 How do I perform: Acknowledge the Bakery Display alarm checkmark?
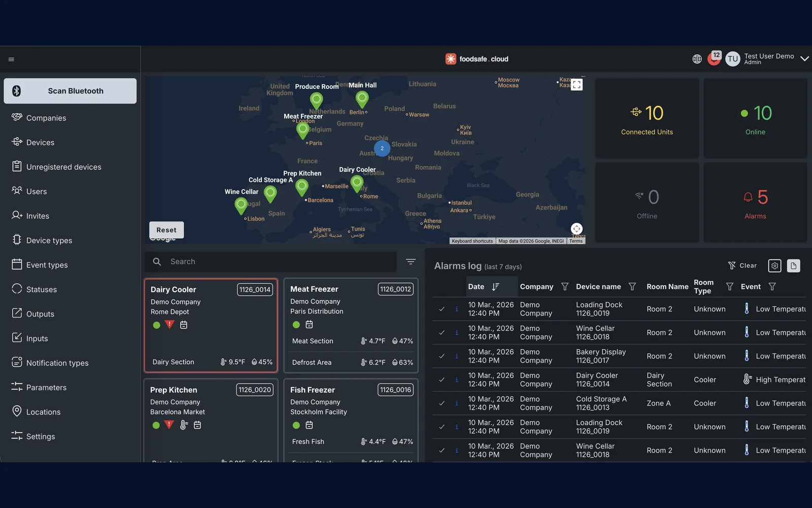[x=442, y=356]
